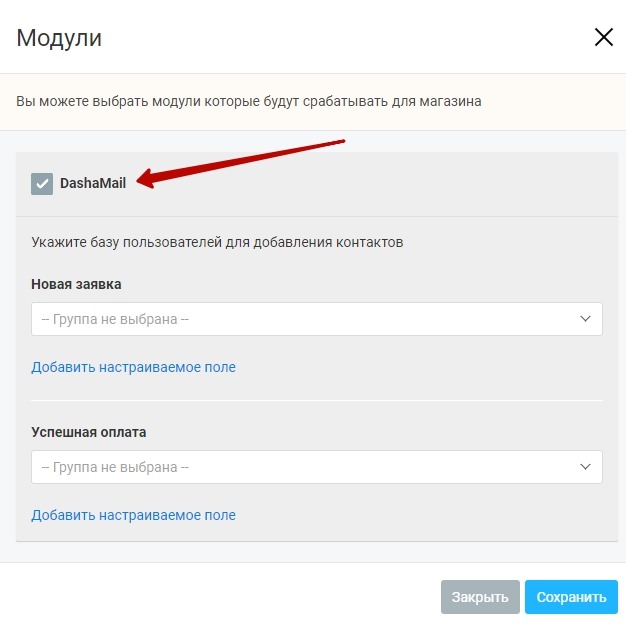626x625 pixels.
Task: Click the Группа не выбрана placeholder under Новая заявка
Action: point(115,319)
